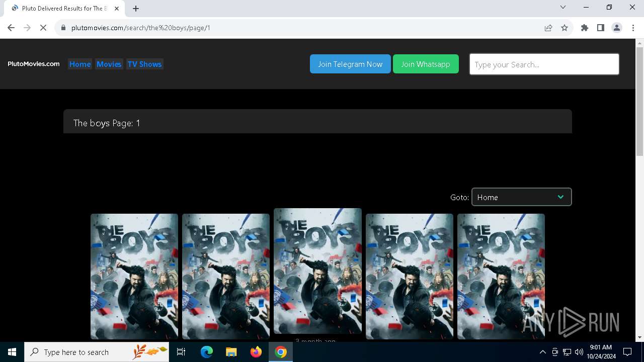Image resolution: width=644 pixels, height=362 pixels.
Task: Click the page vertical scrollbar thumb
Action: 639,102
